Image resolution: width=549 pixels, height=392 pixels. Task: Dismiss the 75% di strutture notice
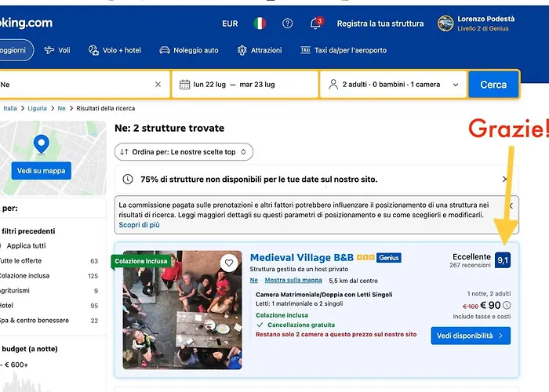click(505, 180)
